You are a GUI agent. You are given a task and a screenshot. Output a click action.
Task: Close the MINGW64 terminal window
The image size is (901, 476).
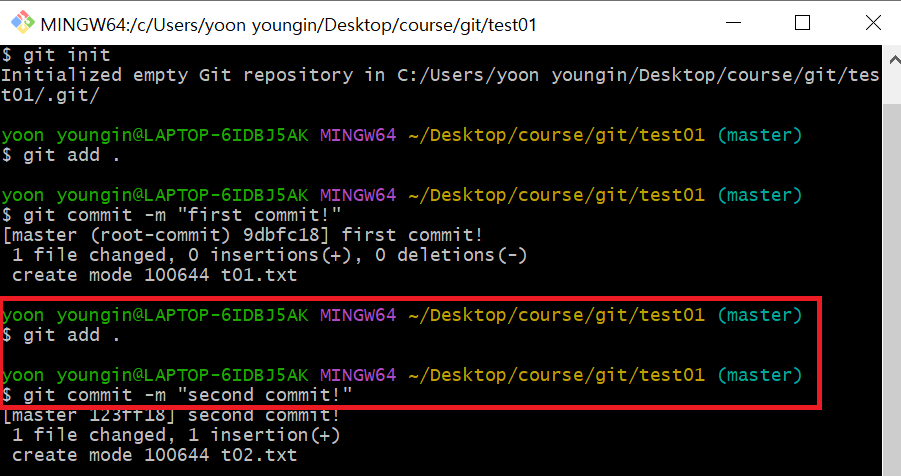click(x=873, y=23)
